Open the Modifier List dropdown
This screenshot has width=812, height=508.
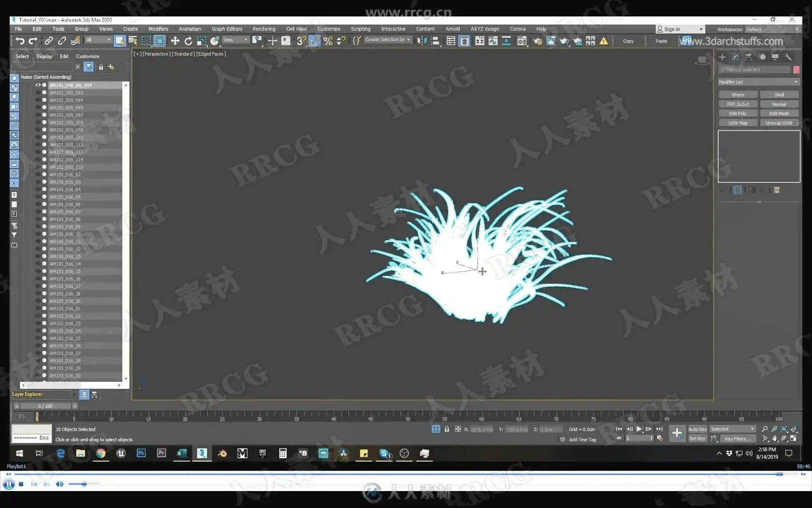tap(758, 82)
